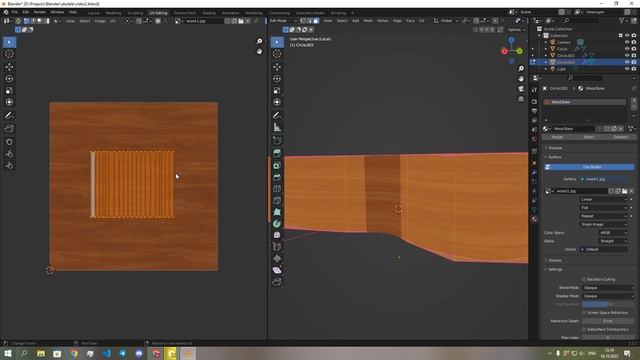Select the Bevel tool

pyautogui.click(x=277, y=177)
